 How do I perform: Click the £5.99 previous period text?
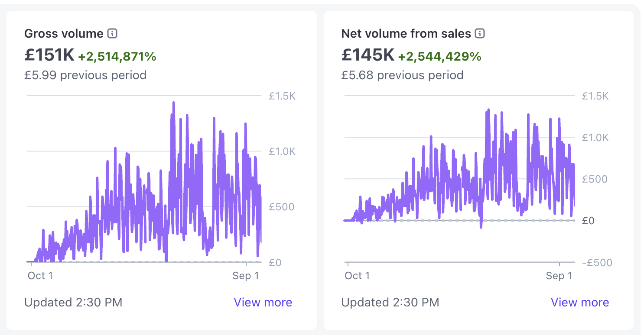85,75
